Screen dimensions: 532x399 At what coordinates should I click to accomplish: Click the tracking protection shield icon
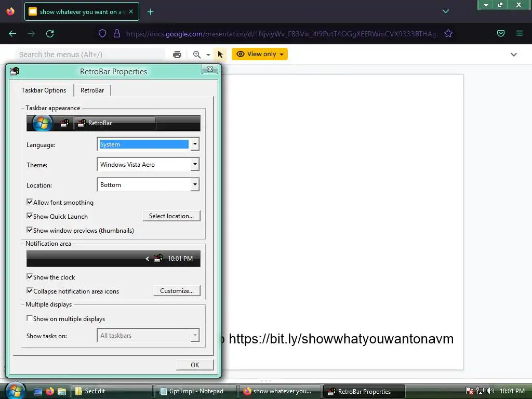pyautogui.click(x=102, y=33)
